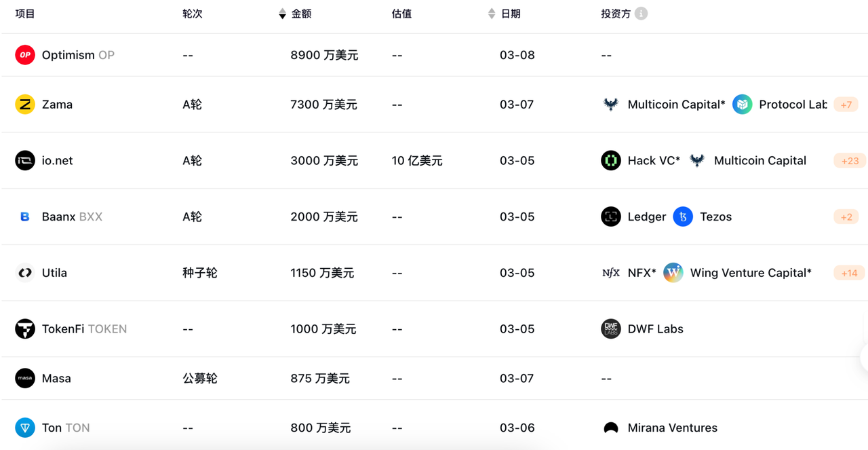Viewport: 868px width, 450px height.
Task: Click the Ledger investor logo
Action: 610,217
